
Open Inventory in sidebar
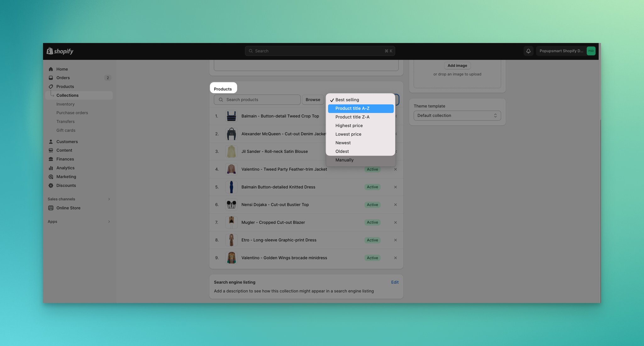pyautogui.click(x=65, y=104)
